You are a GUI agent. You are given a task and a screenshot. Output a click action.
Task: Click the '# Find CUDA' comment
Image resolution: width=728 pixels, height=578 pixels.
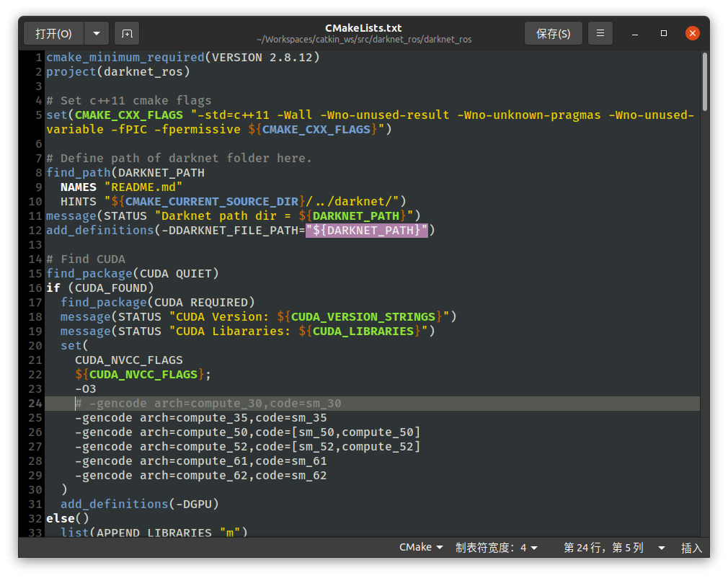click(86, 259)
